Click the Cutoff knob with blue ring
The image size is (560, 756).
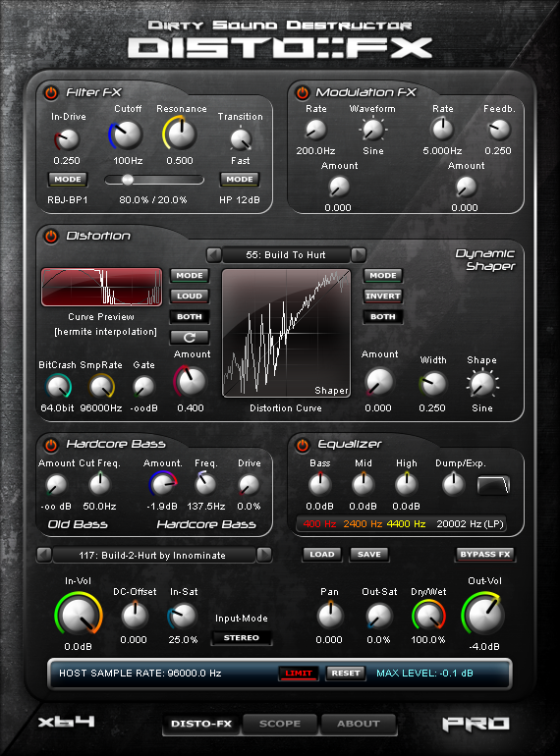[127, 135]
